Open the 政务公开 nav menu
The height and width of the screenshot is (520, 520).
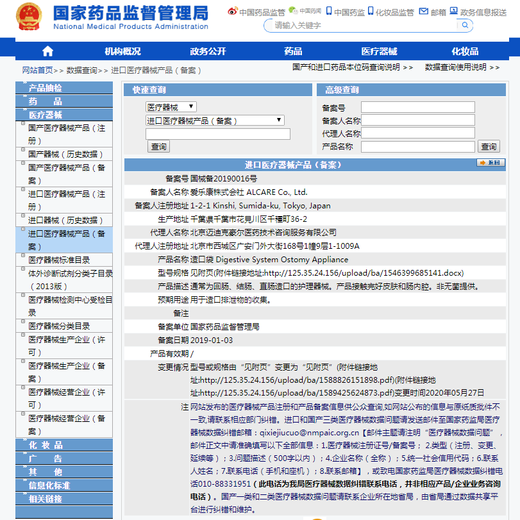208,51
